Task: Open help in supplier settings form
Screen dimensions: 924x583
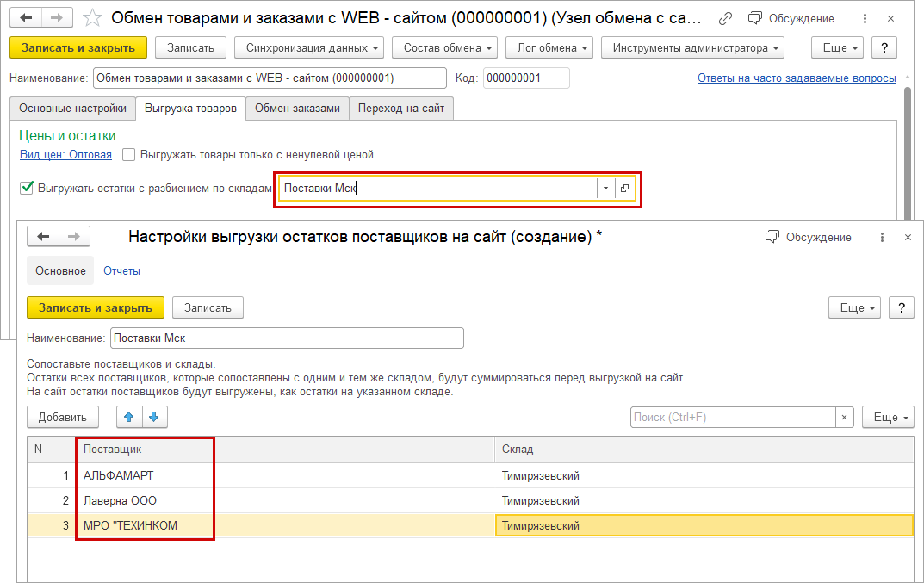Action: [x=901, y=307]
